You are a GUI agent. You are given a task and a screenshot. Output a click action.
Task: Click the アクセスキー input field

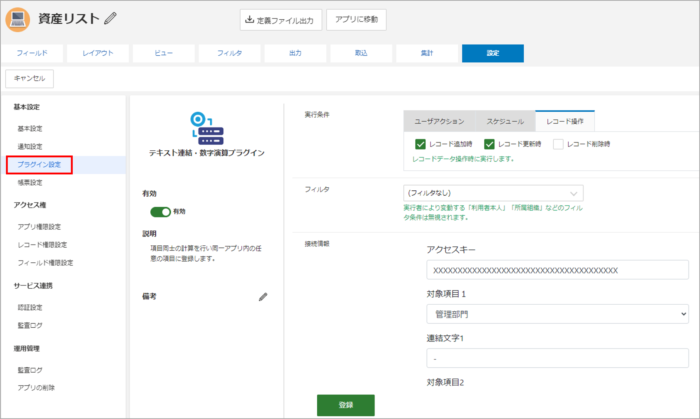tap(557, 270)
